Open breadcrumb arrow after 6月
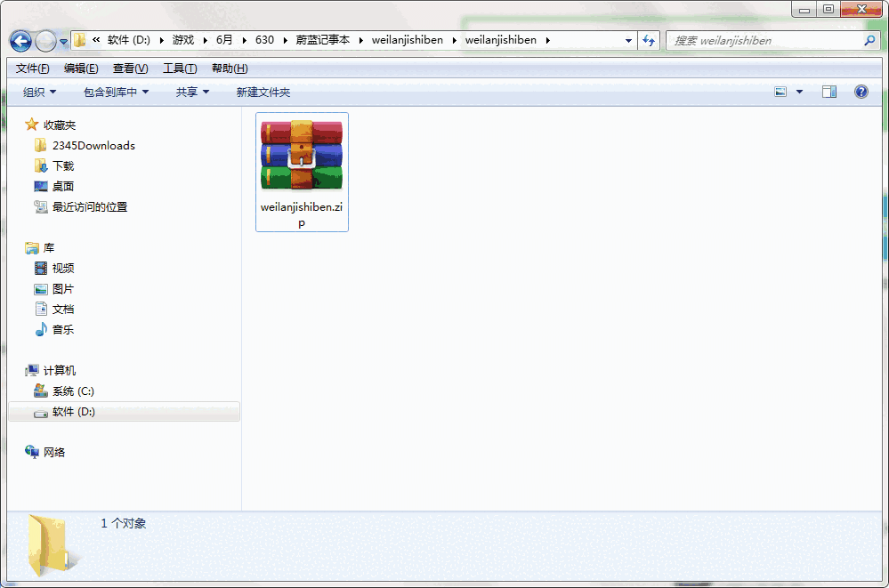 (245, 40)
